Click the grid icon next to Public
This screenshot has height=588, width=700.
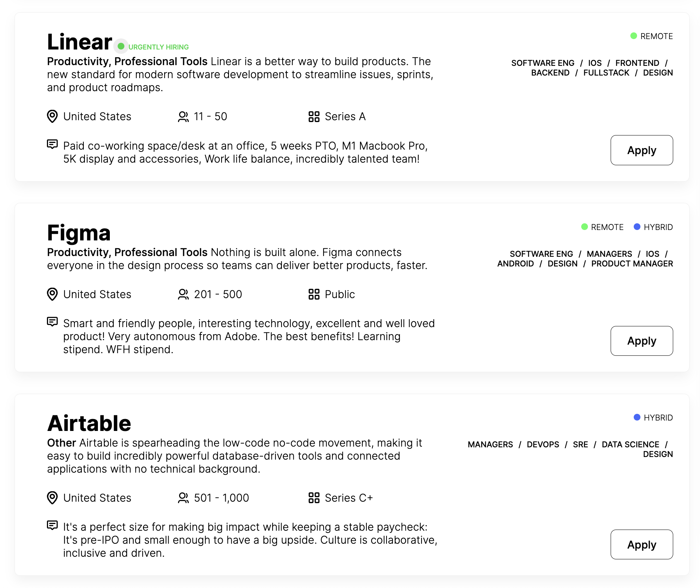click(x=314, y=294)
